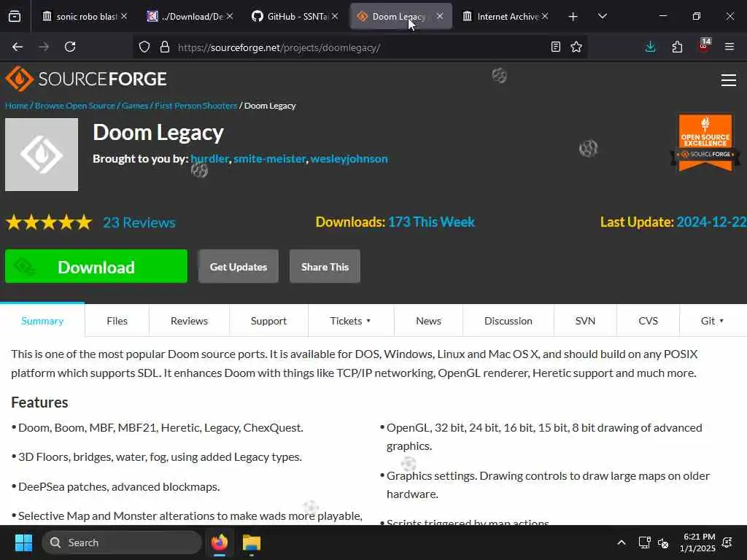Select the Reviews tab

189,321
